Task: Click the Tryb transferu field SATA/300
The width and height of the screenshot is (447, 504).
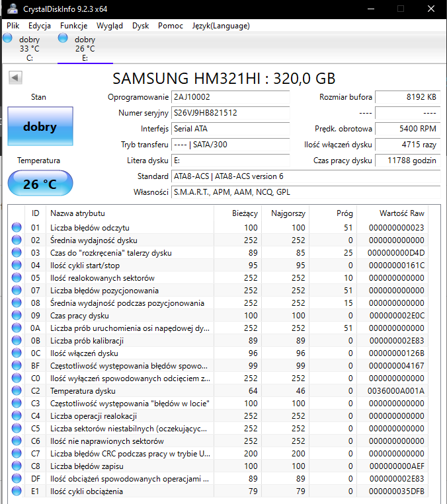Action: pyautogui.click(x=230, y=145)
